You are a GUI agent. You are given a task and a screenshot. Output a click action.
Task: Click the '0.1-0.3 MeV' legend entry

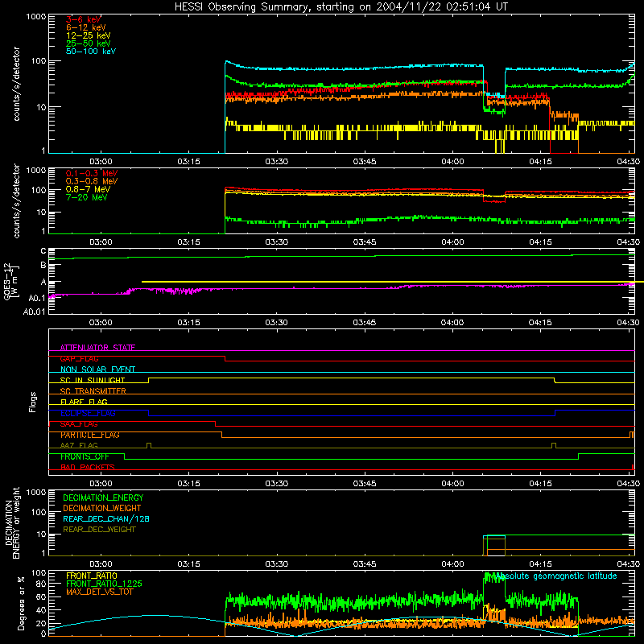point(92,173)
